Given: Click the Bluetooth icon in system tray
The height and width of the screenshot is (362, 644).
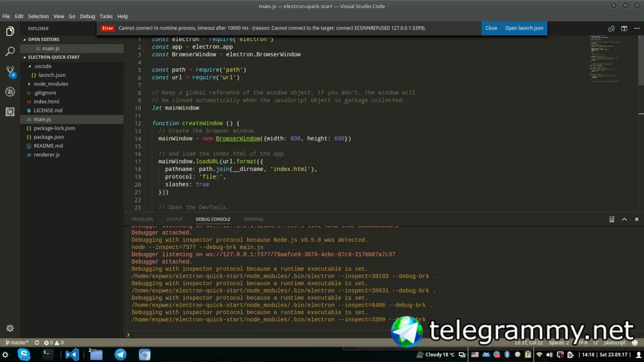Looking at the screenshot, I should click(x=507, y=354).
